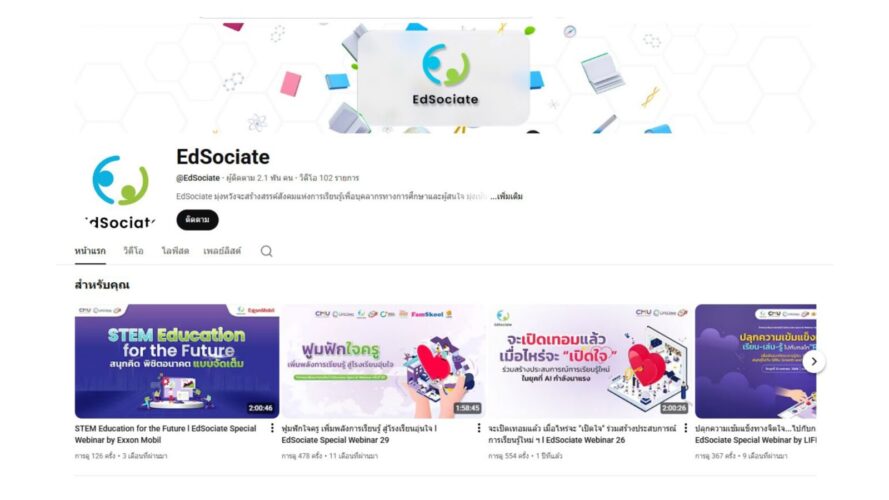This screenshot has width=889, height=500.
Task: Switch to the ไลฟ์สด tab
Action: click(x=175, y=251)
